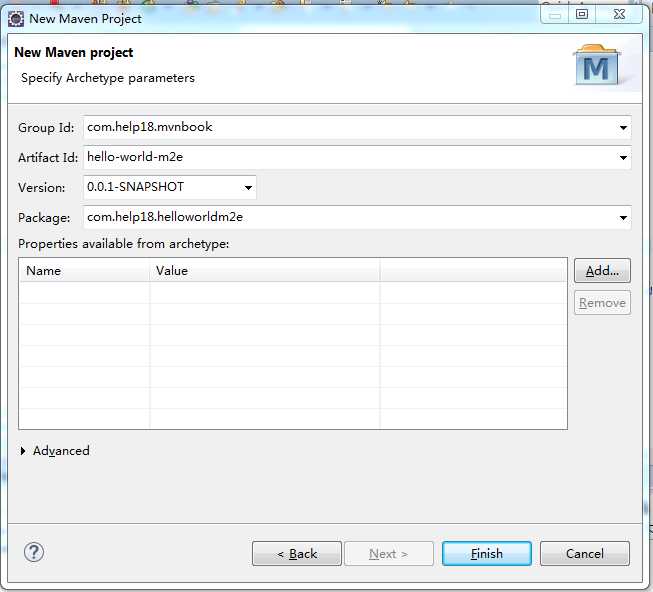Click the Eclipse icon in title bar
653x592 pixels.
16,19
